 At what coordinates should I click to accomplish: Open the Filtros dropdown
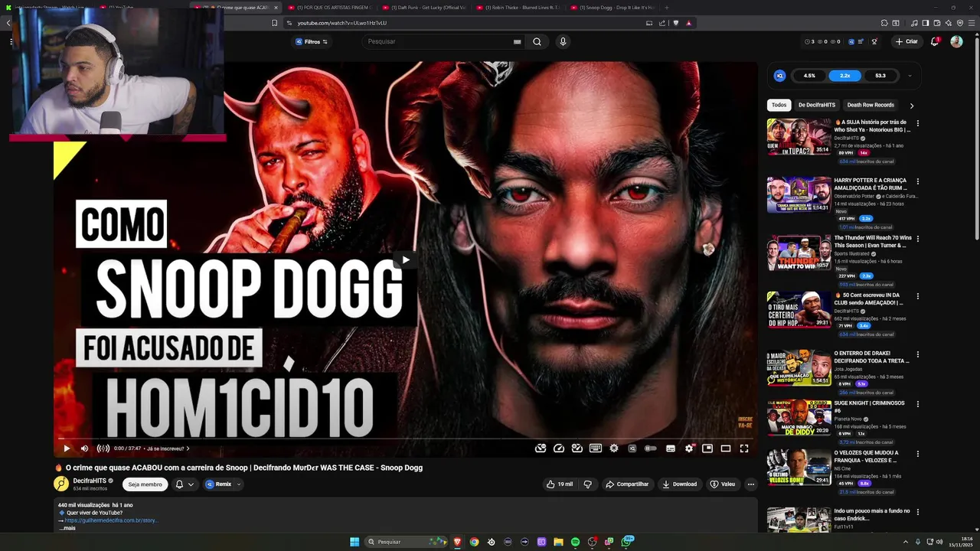(x=312, y=41)
